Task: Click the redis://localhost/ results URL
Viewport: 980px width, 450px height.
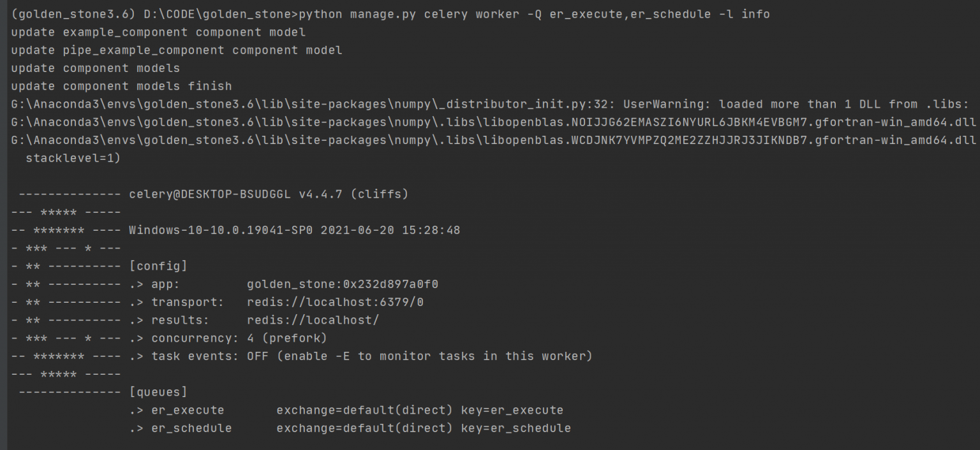Action: click(x=313, y=320)
